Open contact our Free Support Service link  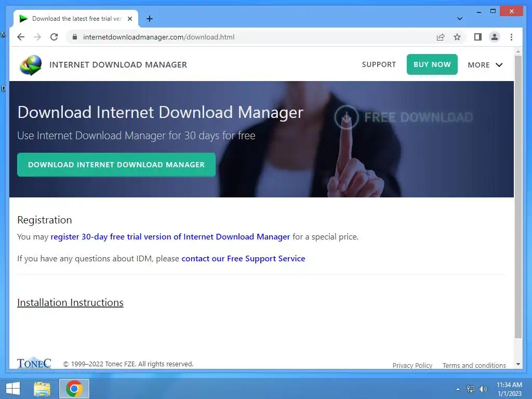click(243, 259)
